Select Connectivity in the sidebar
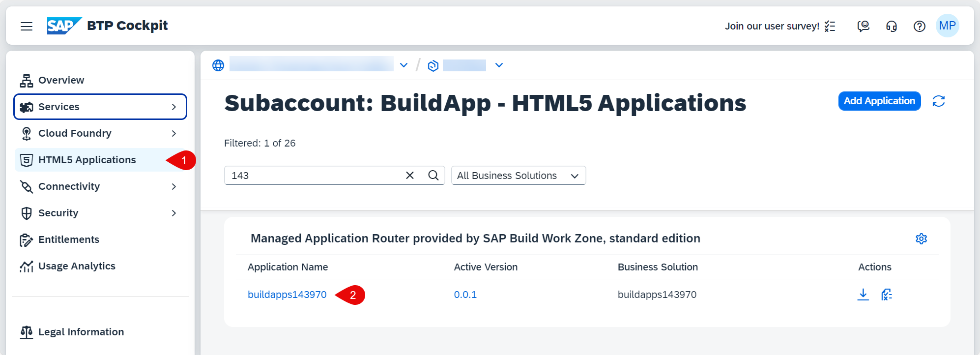Image resolution: width=980 pixels, height=355 pixels. [x=100, y=186]
